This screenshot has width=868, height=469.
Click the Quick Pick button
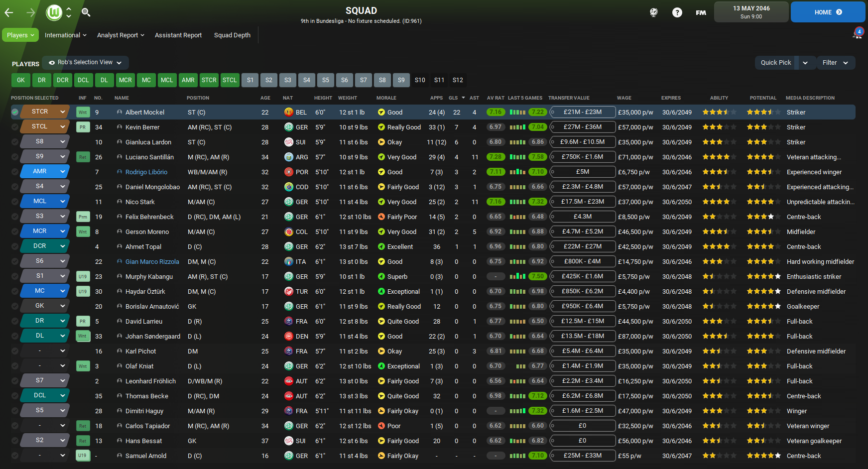click(x=775, y=63)
